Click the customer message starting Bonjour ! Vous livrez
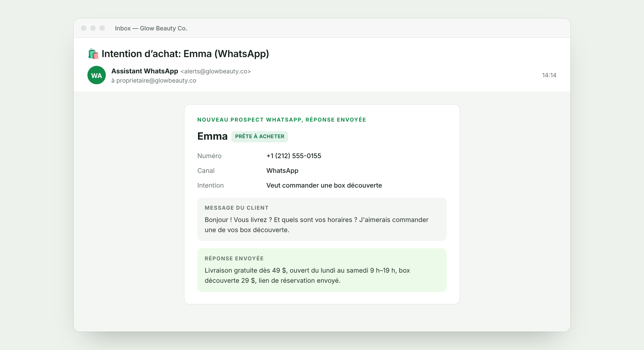Image resolution: width=644 pixels, height=350 pixels. 316,225
